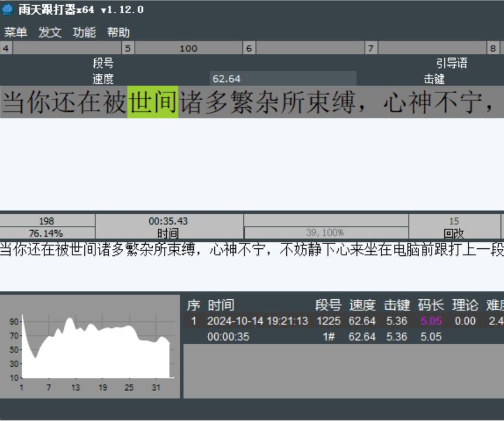Click the speed value field showing 62.64

click(283, 79)
